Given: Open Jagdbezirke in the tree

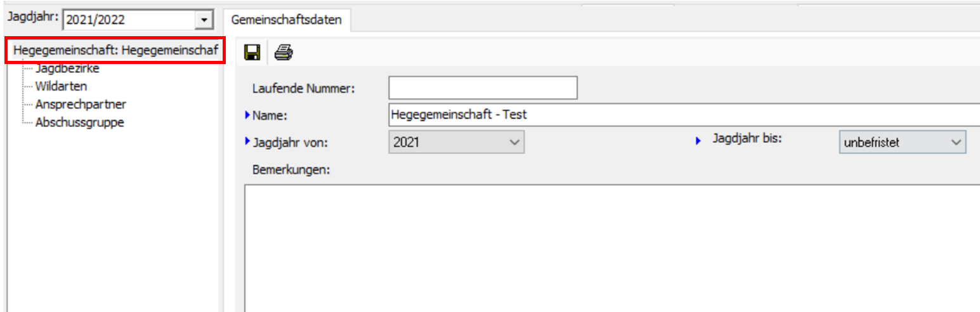Looking at the screenshot, I should tap(67, 68).
